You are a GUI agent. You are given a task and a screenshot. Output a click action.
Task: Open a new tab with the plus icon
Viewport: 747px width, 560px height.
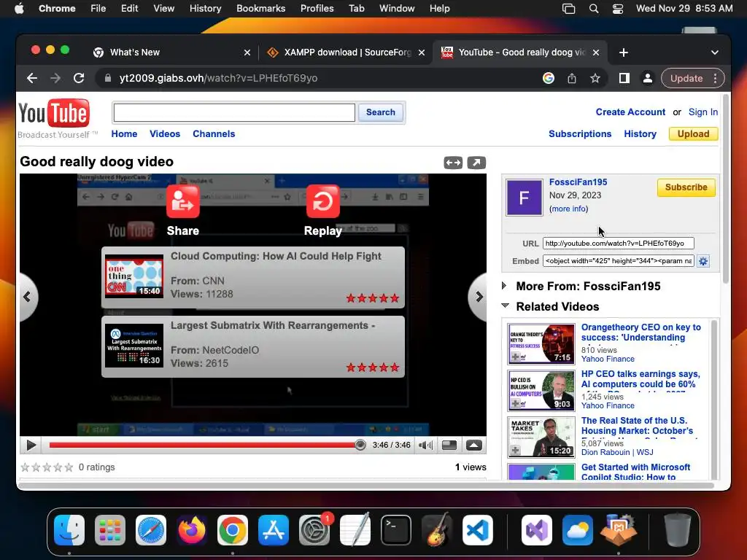click(x=624, y=52)
